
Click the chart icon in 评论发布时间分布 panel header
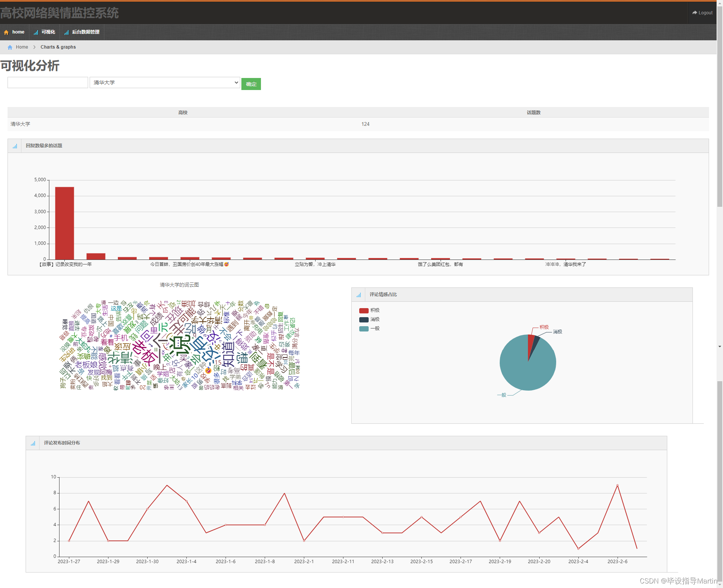(x=33, y=443)
